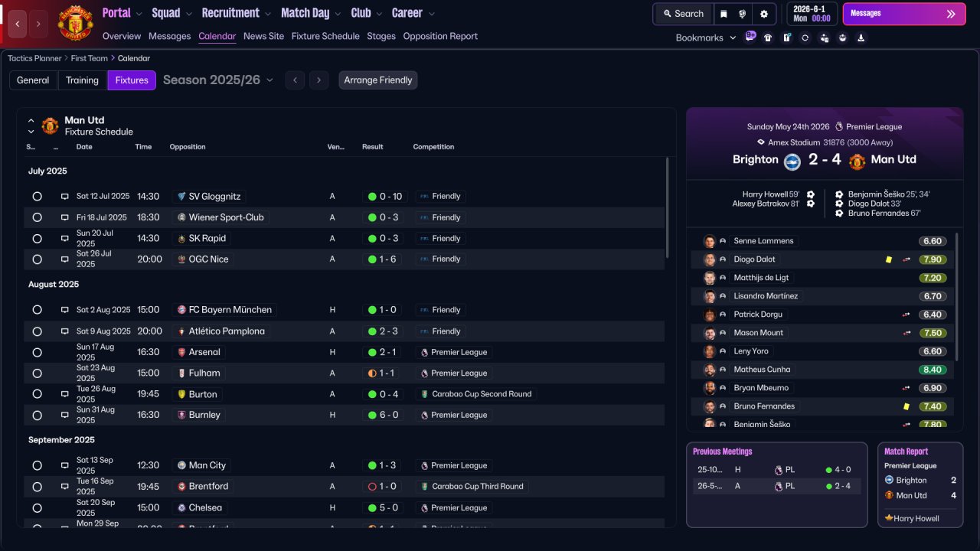This screenshot has width=980, height=551.
Task: Select the radio circle for Fulham fixture
Action: point(37,373)
